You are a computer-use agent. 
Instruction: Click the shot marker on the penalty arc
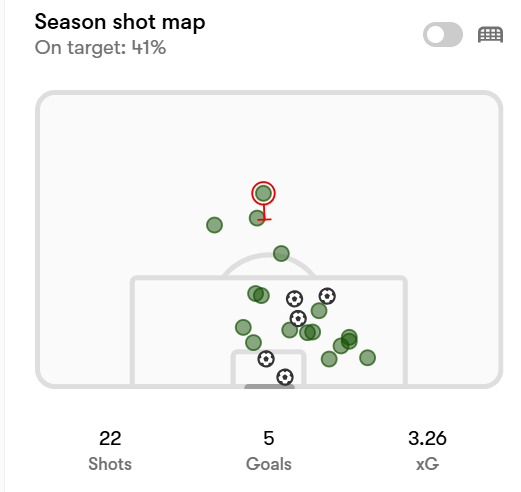point(281,253)
